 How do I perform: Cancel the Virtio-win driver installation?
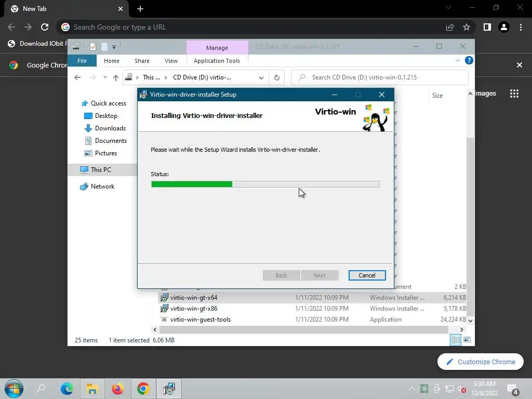[367, 275]
